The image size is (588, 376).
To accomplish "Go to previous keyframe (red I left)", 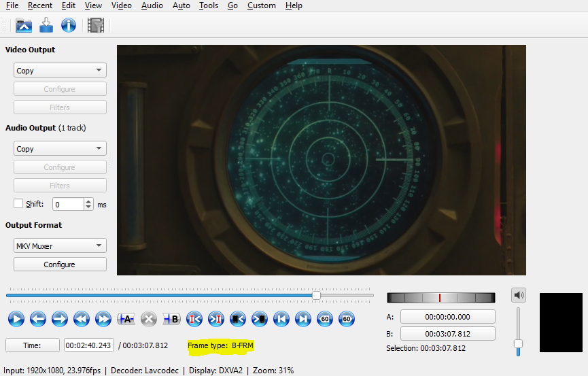I will pos(194,319).
